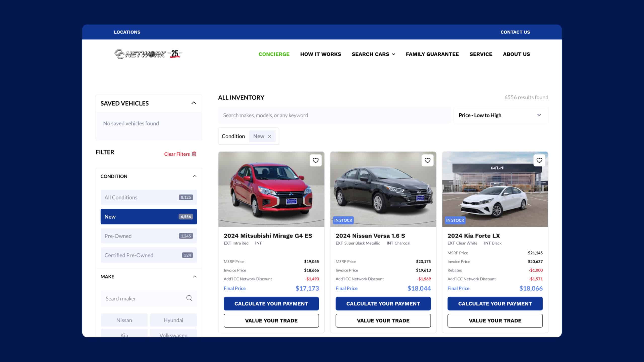Click the $17,173 final price
The width and height of the screenshot is (644, 362).
(x=307, y=288)
